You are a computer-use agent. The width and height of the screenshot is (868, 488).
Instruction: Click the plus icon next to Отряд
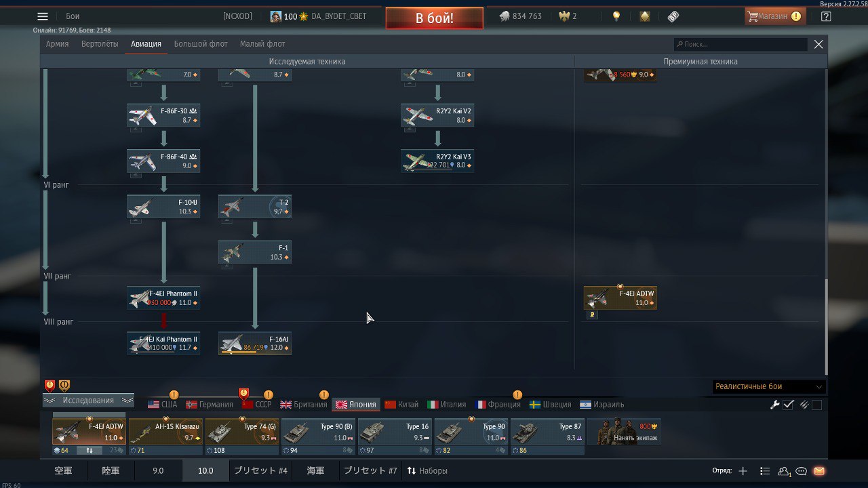point(743,471)
